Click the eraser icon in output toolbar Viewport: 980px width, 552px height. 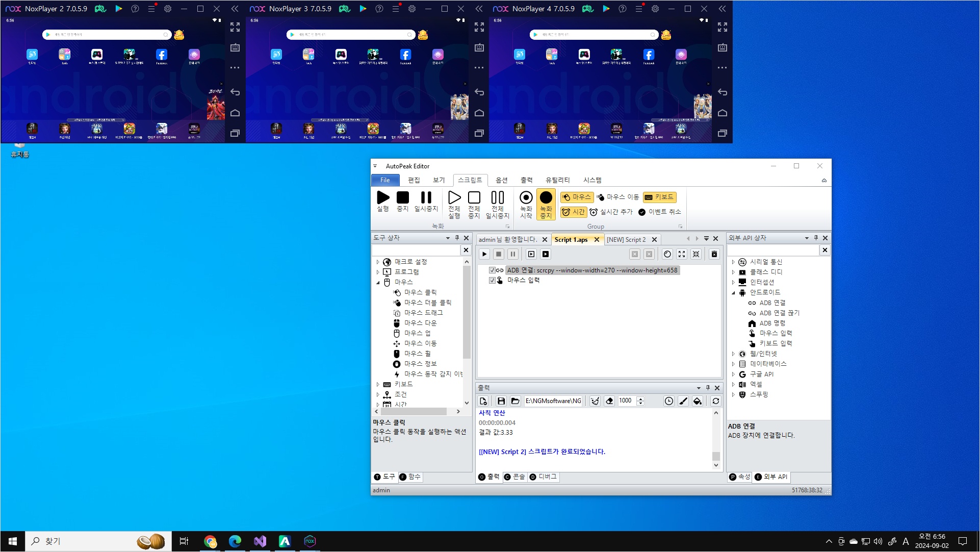[x=609, y=401]
